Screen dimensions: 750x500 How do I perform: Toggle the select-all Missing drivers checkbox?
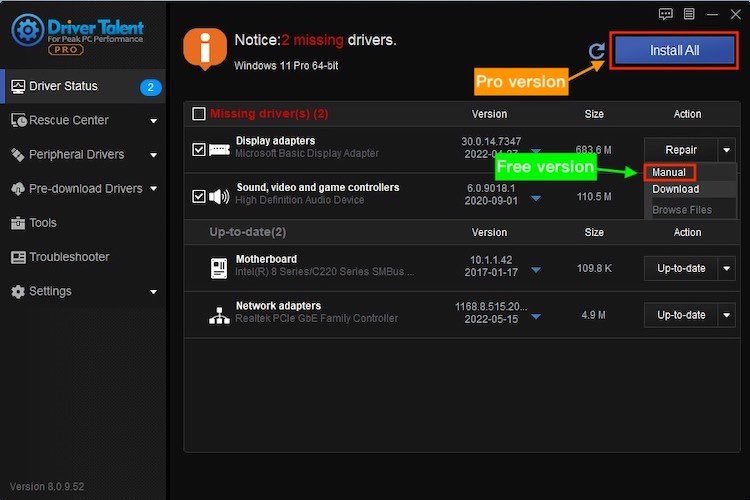coord(199,114)
